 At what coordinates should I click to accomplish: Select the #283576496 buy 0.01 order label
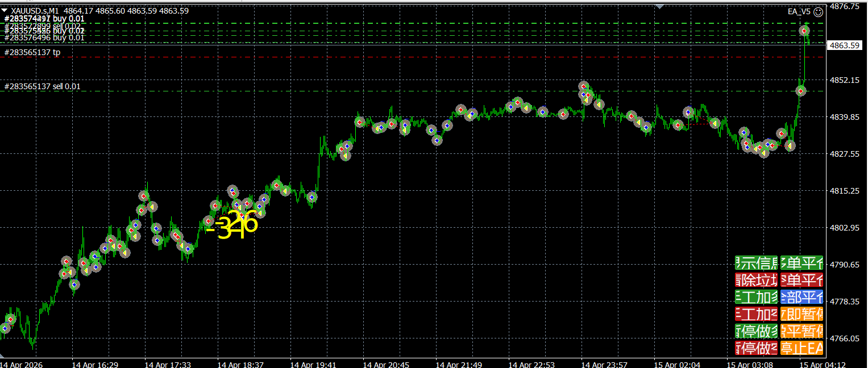(x=44, y=37)
